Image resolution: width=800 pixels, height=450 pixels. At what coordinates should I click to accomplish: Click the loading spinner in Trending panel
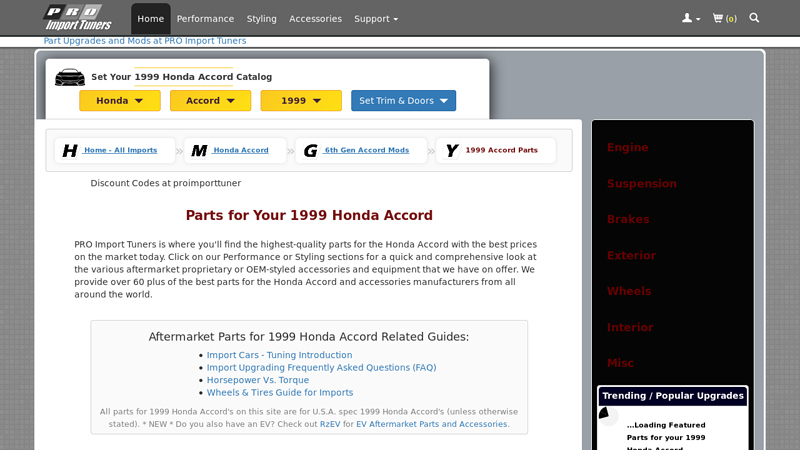click(x=608, y=415)
